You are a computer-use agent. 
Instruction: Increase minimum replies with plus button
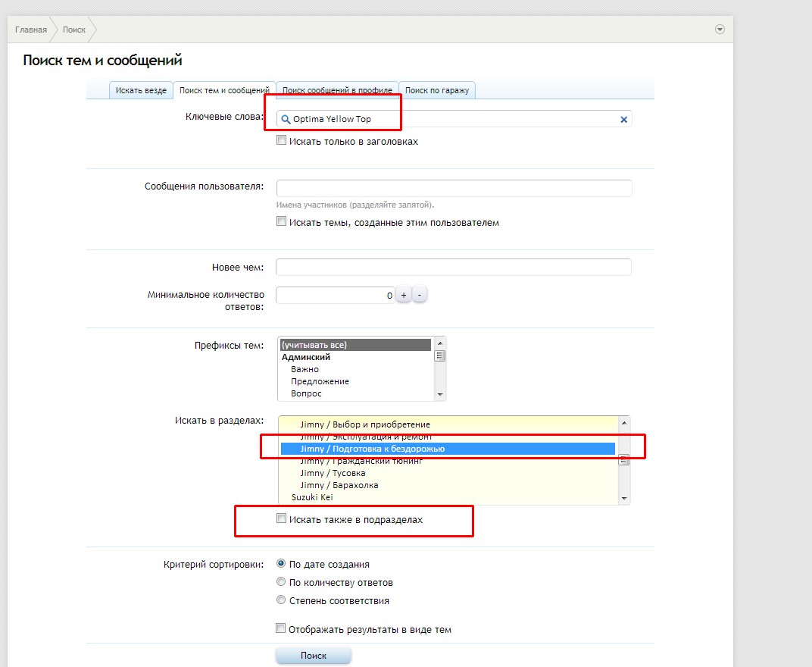point(404,295)
